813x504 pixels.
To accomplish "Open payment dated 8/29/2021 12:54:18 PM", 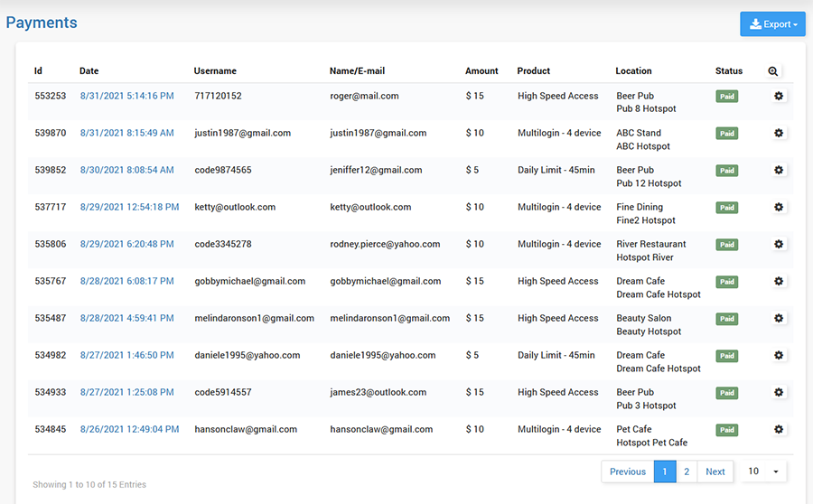I will [129, 207].
